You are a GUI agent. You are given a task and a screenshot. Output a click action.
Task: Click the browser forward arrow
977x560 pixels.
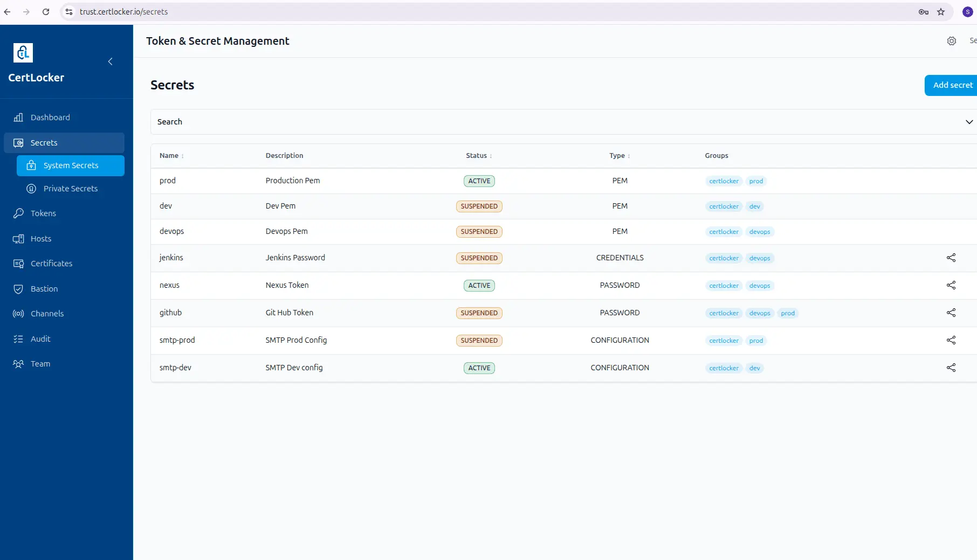(26, 12)
